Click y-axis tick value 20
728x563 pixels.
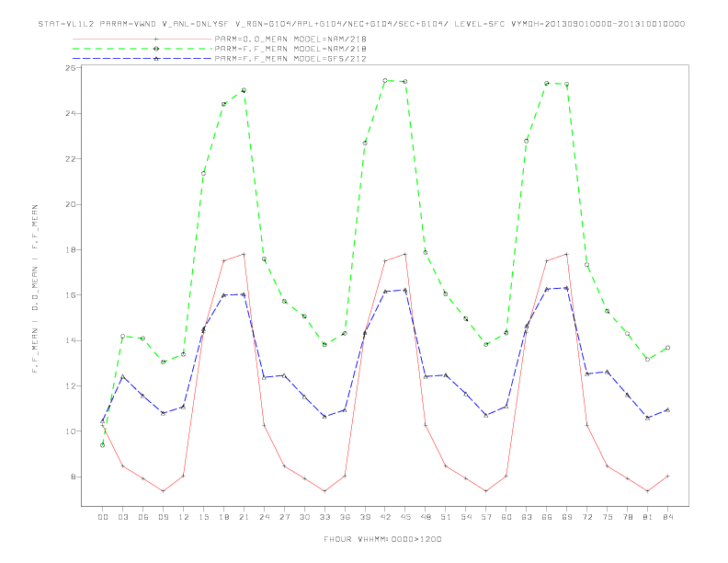[x=71, y=204]
